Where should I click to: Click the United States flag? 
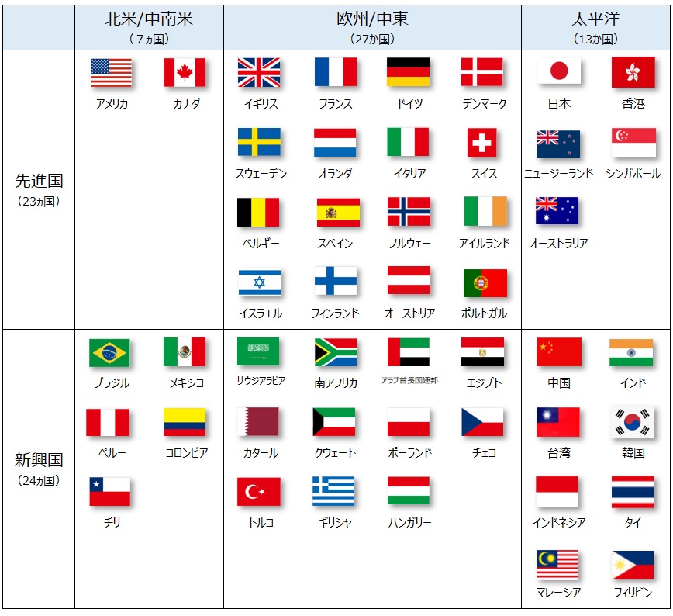pos(111,72)
